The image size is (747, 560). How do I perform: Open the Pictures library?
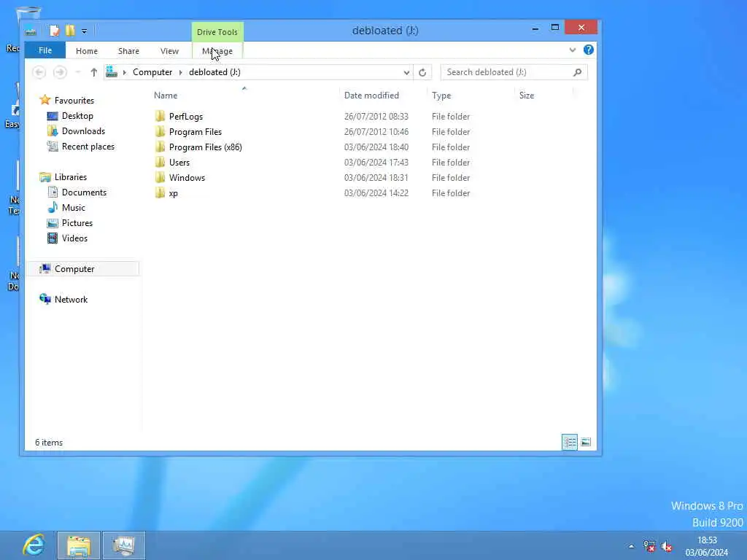coord(77,223)
